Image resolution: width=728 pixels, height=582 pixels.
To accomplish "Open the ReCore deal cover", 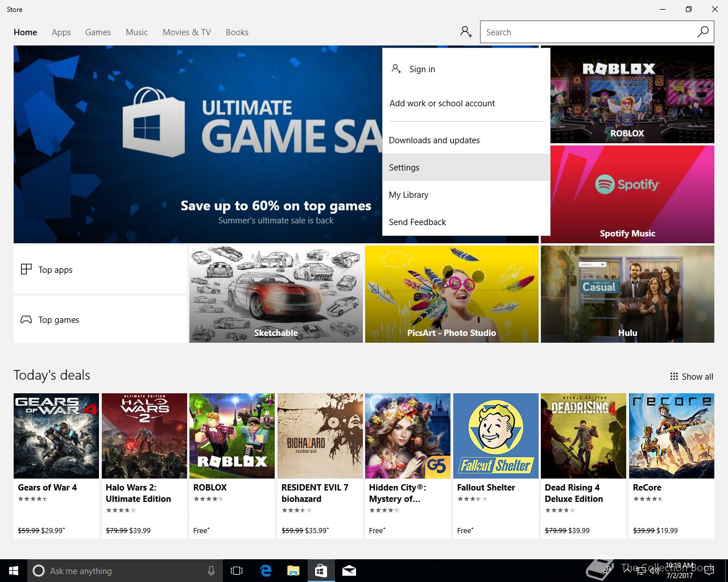I will coord(672,436).
